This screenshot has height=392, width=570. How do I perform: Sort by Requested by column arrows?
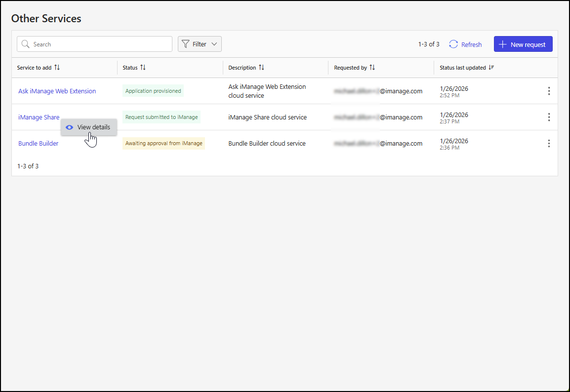tap(372, 68)
